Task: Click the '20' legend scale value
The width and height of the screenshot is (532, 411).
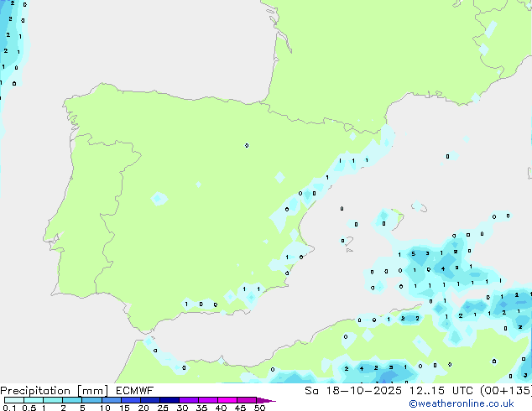Action: (x=143, y=408)
